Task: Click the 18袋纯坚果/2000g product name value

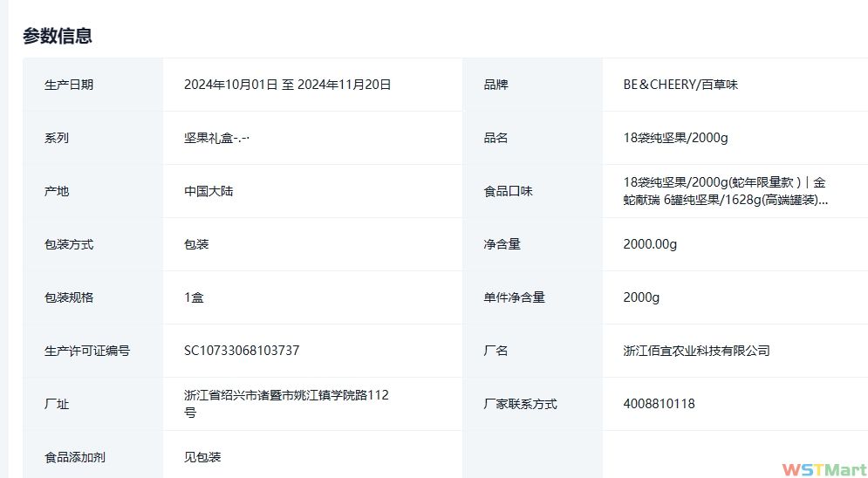Action: (675, 138)
